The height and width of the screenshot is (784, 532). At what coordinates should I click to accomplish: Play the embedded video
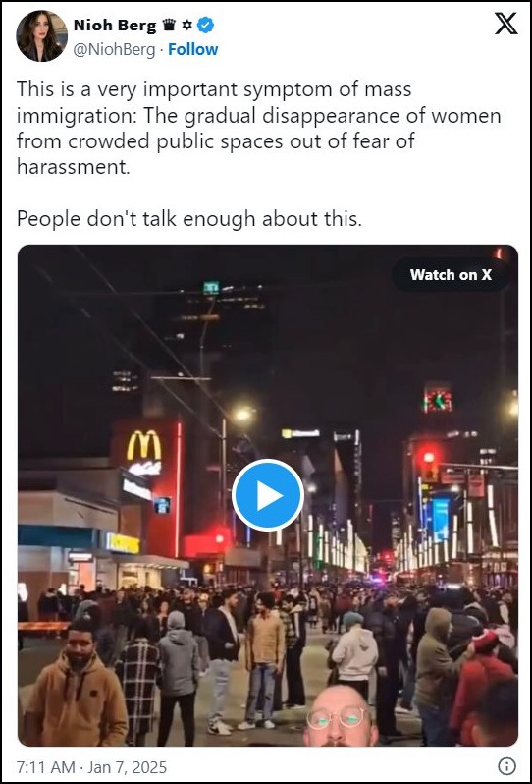point(268,495)
